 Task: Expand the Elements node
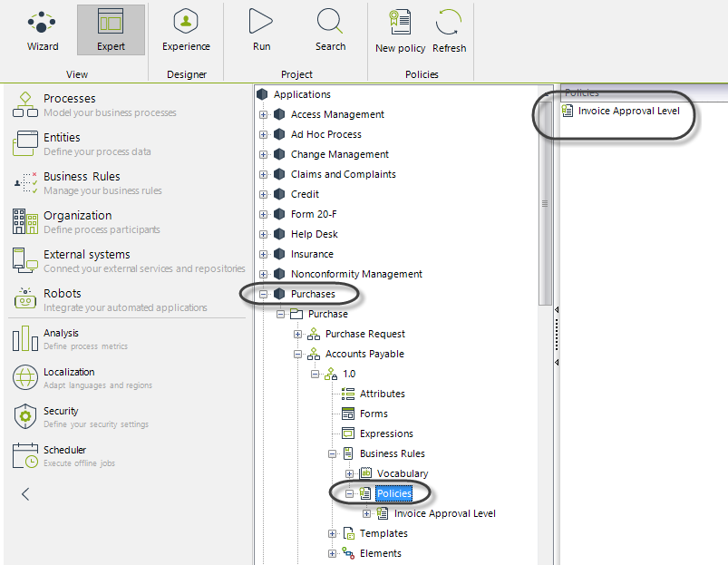[x=332, y=554]
